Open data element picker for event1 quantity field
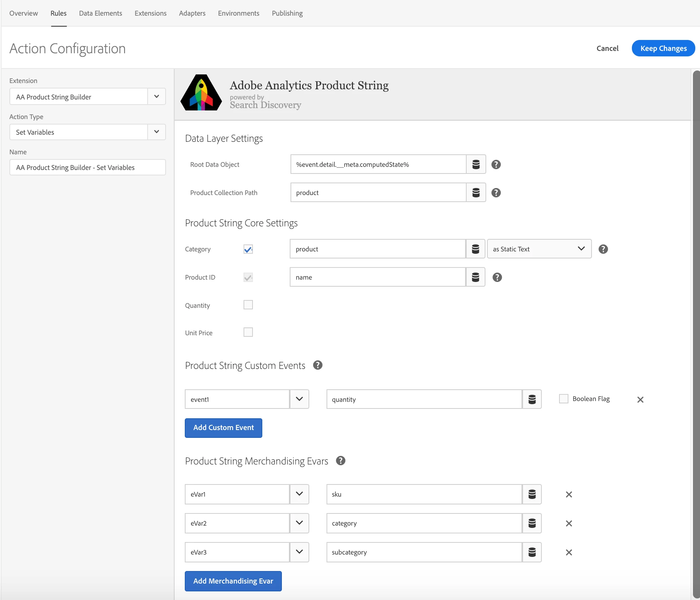The height and width of the screenshot is (600, 700). (532, 399)
